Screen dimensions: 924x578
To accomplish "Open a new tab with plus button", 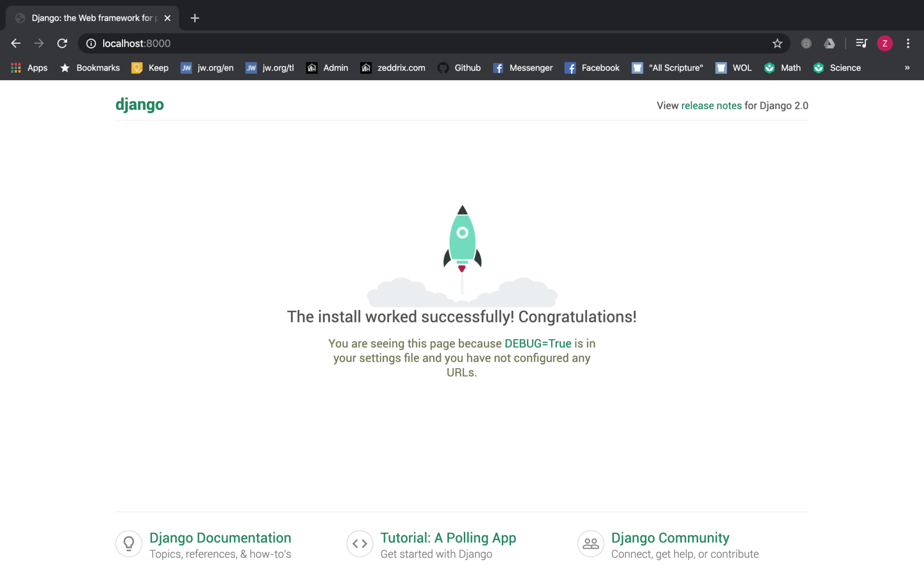I will (x=195, y=18).
